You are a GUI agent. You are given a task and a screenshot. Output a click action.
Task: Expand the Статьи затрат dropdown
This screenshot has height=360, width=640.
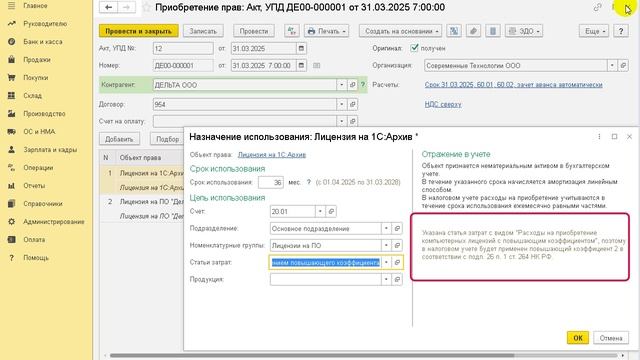[386, 262]
